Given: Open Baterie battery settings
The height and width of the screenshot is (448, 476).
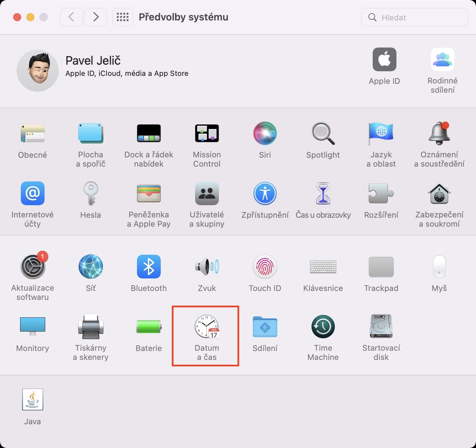Looking at the screenshot, I should click(149, 327).
